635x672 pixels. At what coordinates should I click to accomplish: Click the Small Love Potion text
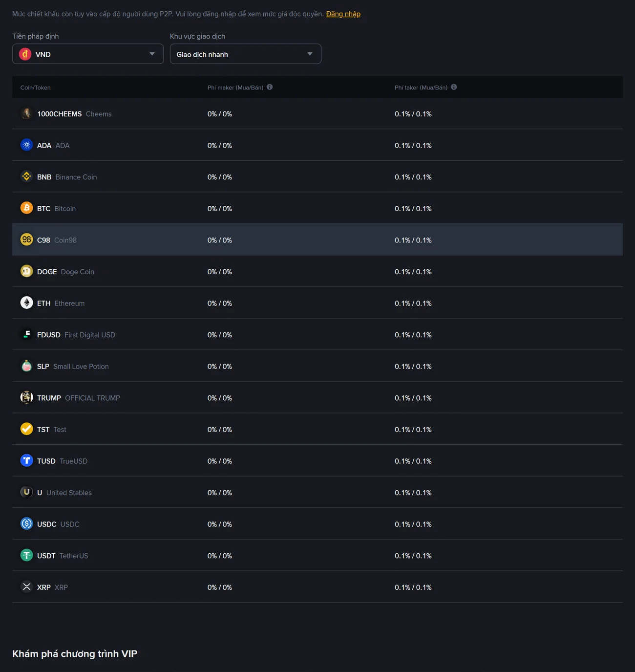(81, 367)
